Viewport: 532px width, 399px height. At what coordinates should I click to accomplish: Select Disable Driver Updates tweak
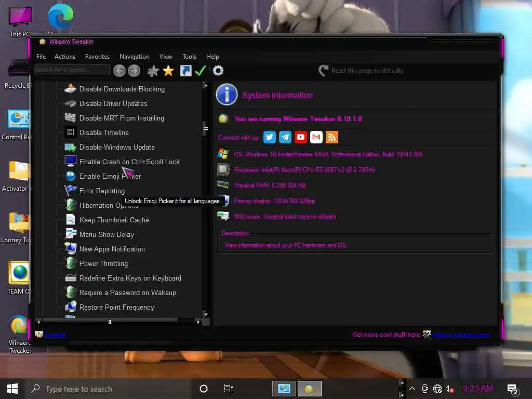click(x=113, y=103)
